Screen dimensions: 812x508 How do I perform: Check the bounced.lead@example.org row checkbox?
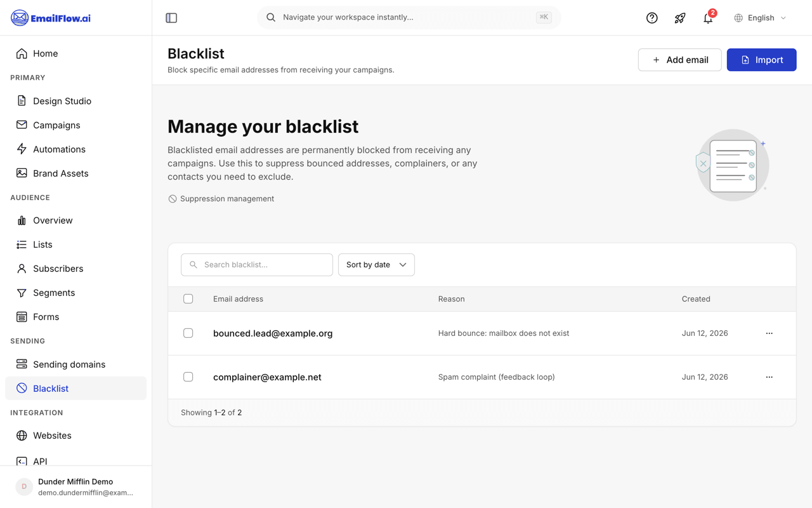188,333
